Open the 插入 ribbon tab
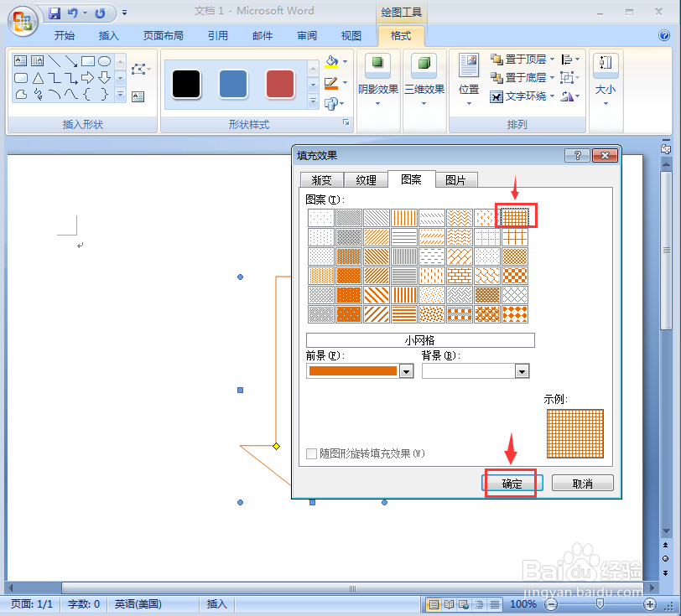The height and width of the screenshot is (616, 681). [x=108, y=35]
